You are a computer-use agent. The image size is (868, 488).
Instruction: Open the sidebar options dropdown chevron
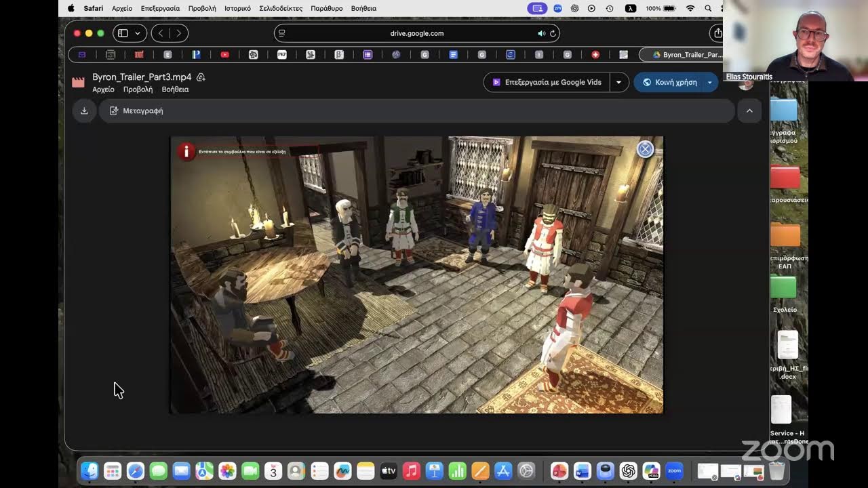pos(138,33)
